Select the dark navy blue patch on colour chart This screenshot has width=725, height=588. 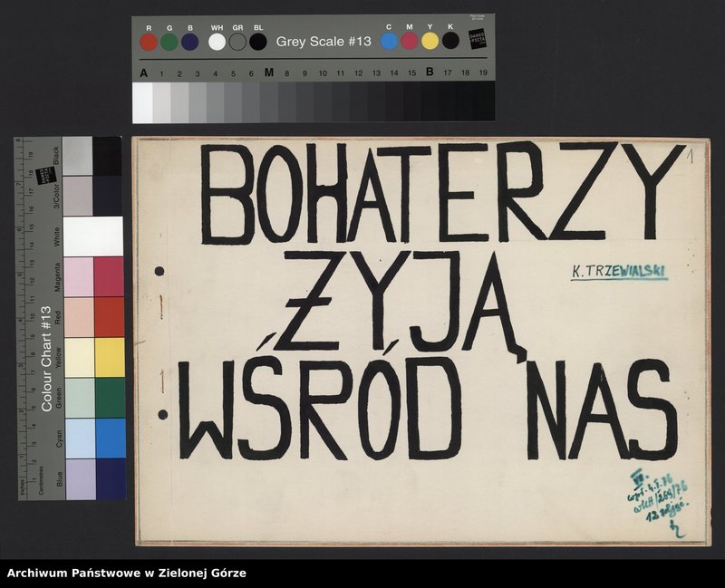pyautogui.click(x=111, y=478)
